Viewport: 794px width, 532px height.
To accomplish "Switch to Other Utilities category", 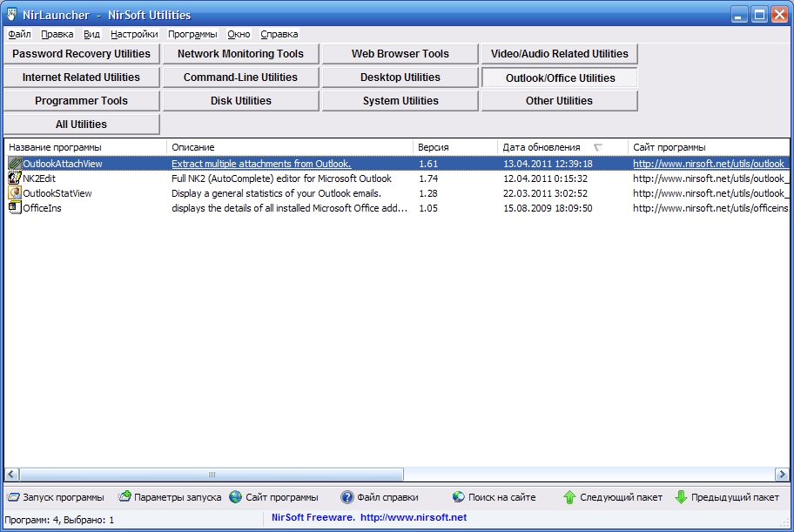I will pyautogui.click(x=560, y=101).
